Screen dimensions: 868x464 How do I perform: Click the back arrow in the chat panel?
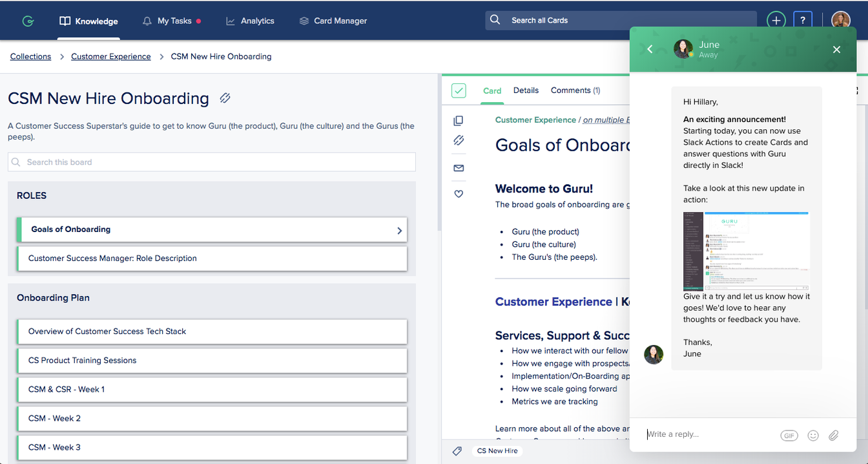pos(650,49)
